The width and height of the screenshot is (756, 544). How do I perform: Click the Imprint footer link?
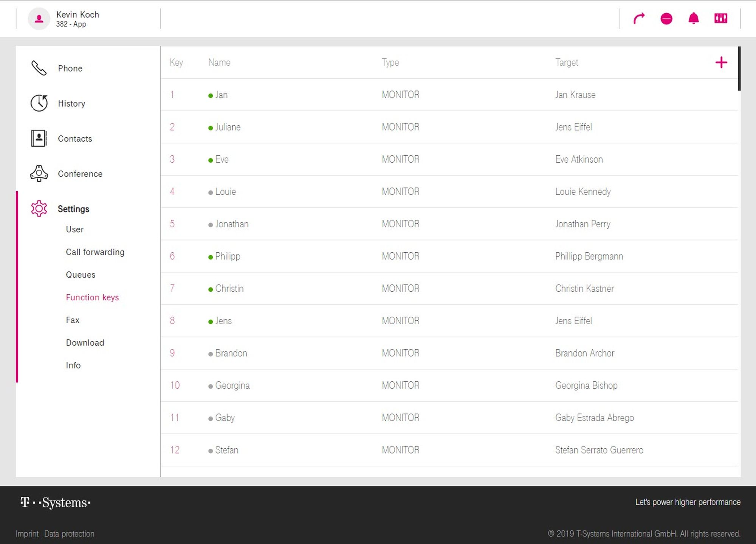coord(27,534)
